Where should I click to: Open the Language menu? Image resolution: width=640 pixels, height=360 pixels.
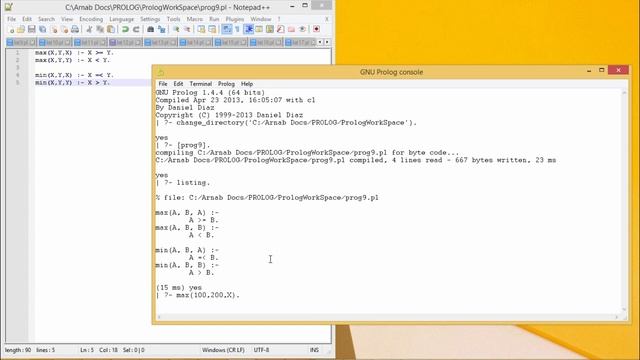point(122,19)
